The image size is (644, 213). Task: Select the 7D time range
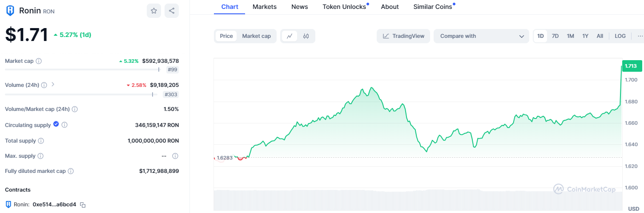pos(555,36)
